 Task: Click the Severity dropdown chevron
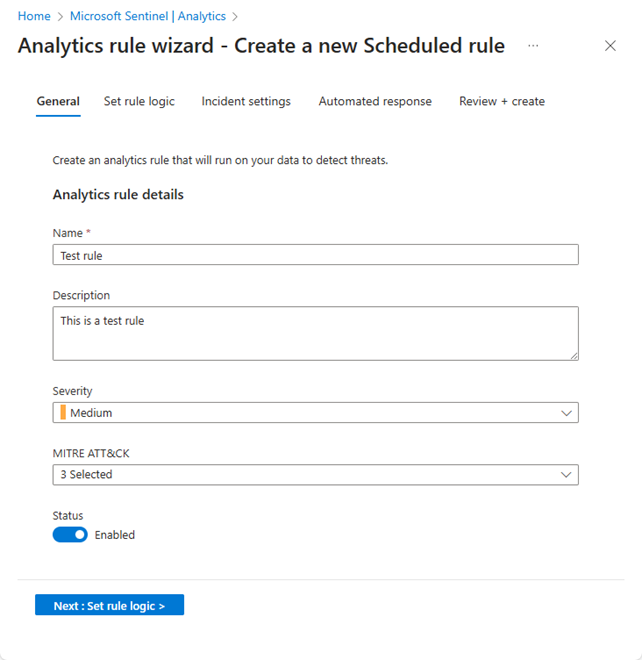[x=567, y=413]
